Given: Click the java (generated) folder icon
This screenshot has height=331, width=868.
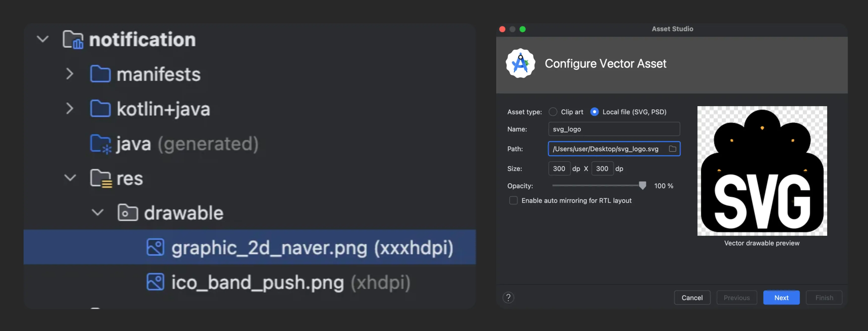Looking at the screenshot, I should click(x=100, y=143).
